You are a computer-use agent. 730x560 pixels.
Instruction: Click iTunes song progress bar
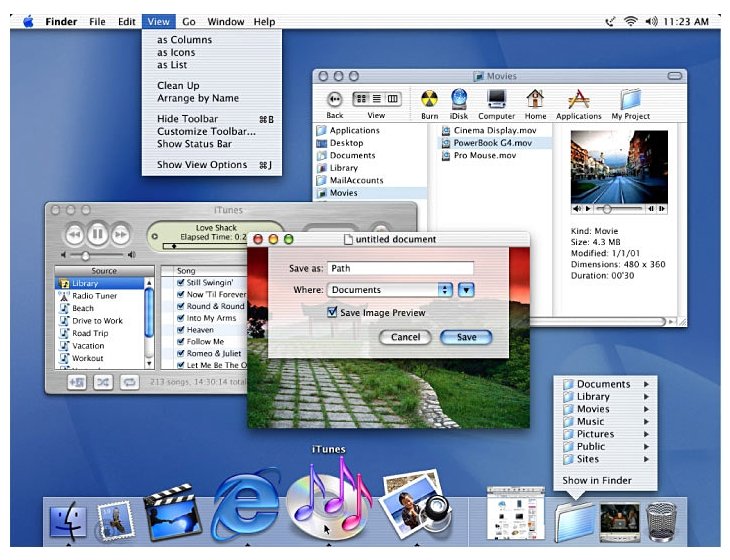click(x=205, y=246)
